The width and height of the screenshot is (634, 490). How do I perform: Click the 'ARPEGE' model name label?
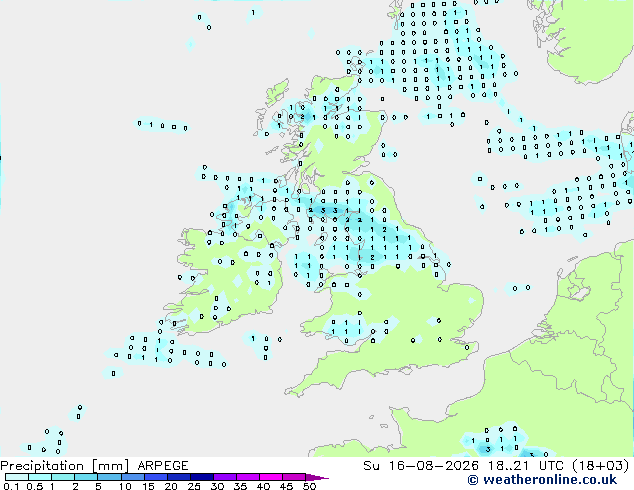point(163,466)
